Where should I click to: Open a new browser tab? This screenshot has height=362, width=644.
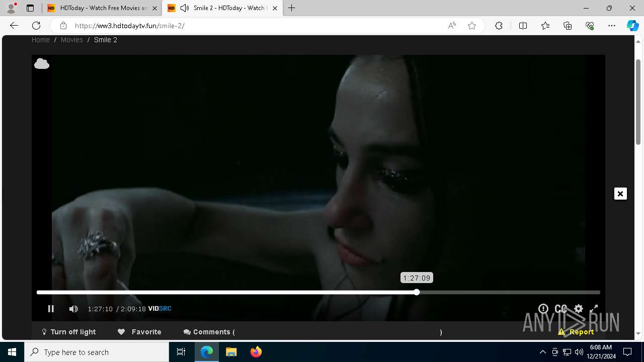click(292, 8)
